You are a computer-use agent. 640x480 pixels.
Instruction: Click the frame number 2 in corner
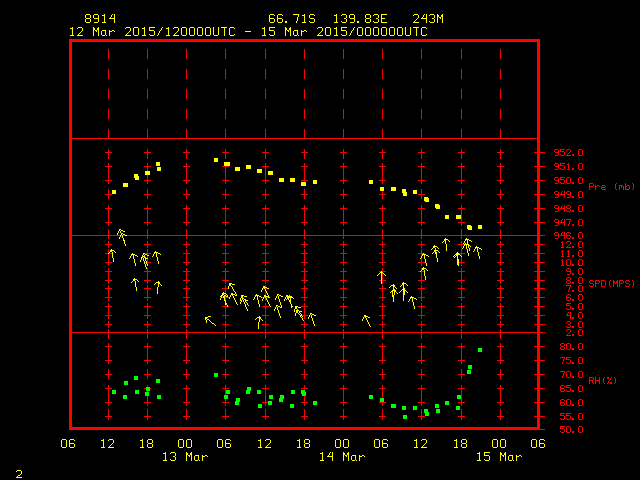point(18,471)
